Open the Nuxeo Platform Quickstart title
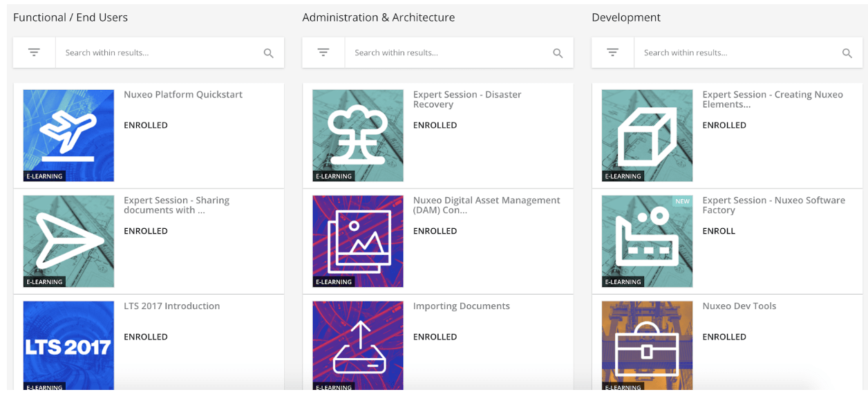This screenshot has height=401, width=868. click(183, 95)
